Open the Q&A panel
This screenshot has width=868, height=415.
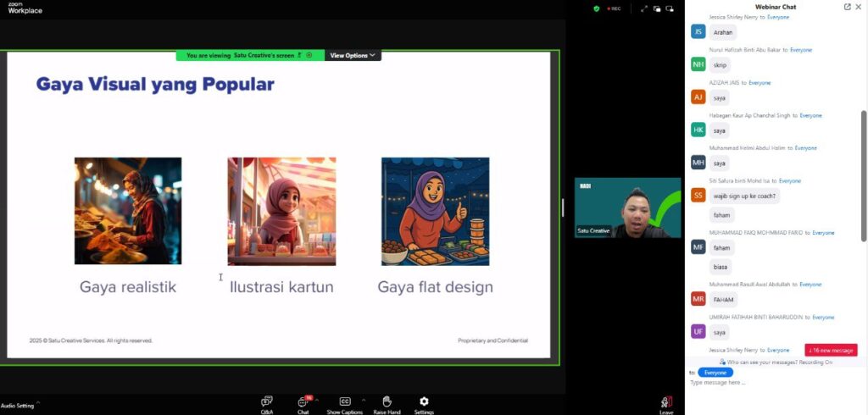(267, 402)
